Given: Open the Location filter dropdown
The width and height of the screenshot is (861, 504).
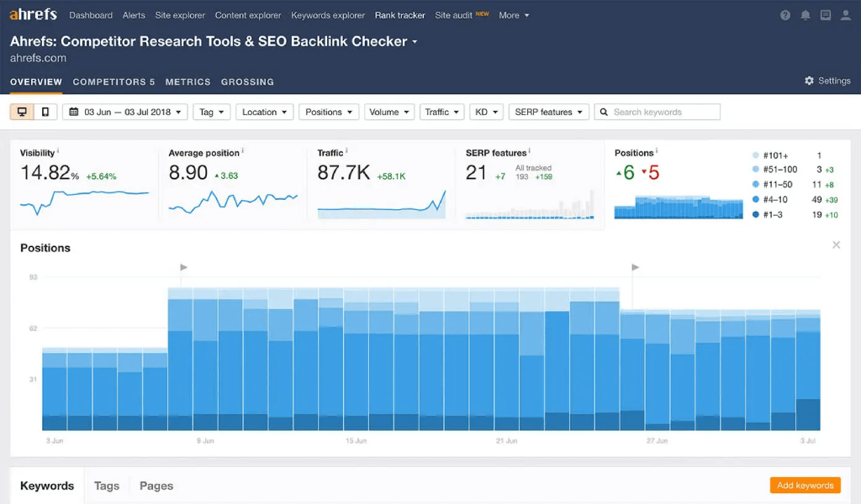Looking at the screenshot, I should (x=264, y=112).
